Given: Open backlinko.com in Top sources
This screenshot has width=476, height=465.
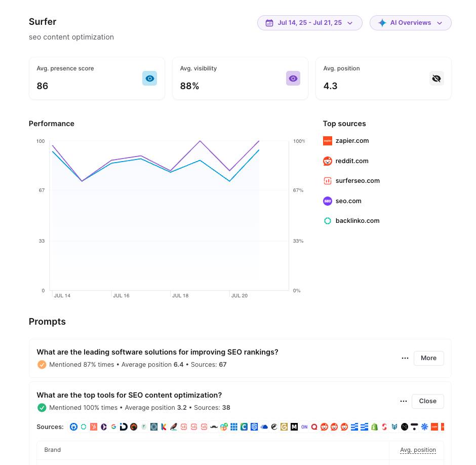Looking at the screenshot, I should coord(358,221).
